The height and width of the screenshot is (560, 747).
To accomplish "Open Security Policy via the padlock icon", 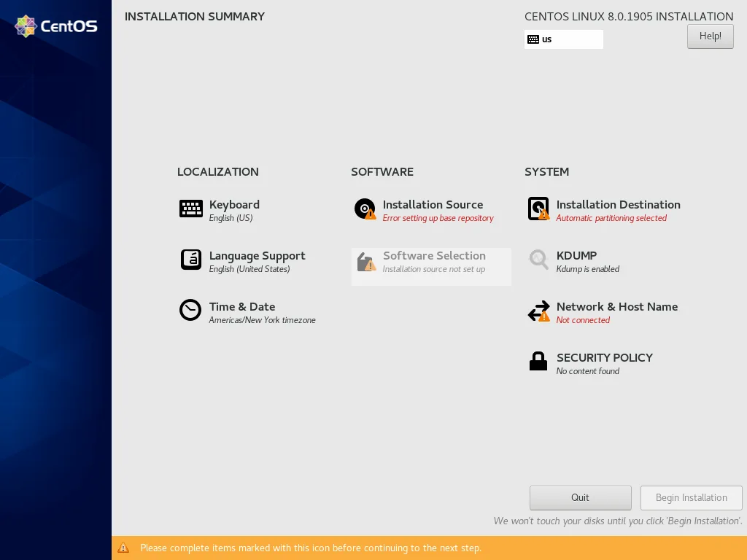I will point(538,362).
